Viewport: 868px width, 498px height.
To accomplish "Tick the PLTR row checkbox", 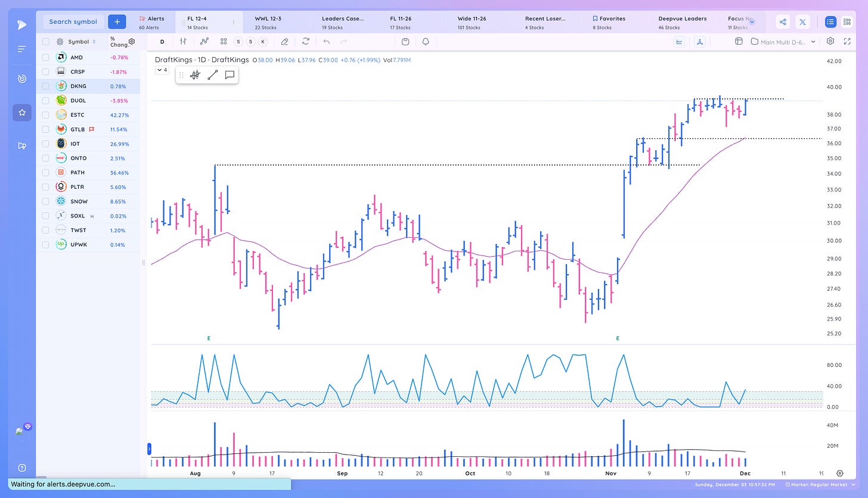I will [46, 187].
